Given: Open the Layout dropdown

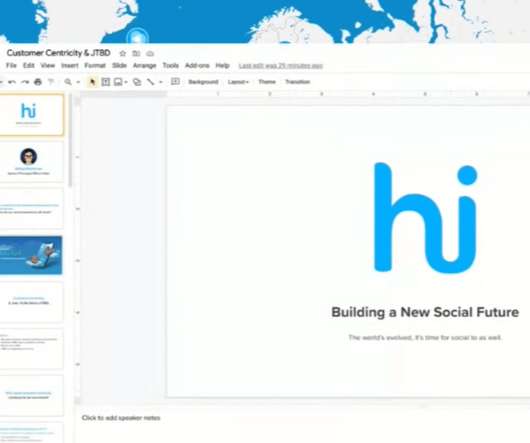Looking at the screenshot, I should coord(238,82).
